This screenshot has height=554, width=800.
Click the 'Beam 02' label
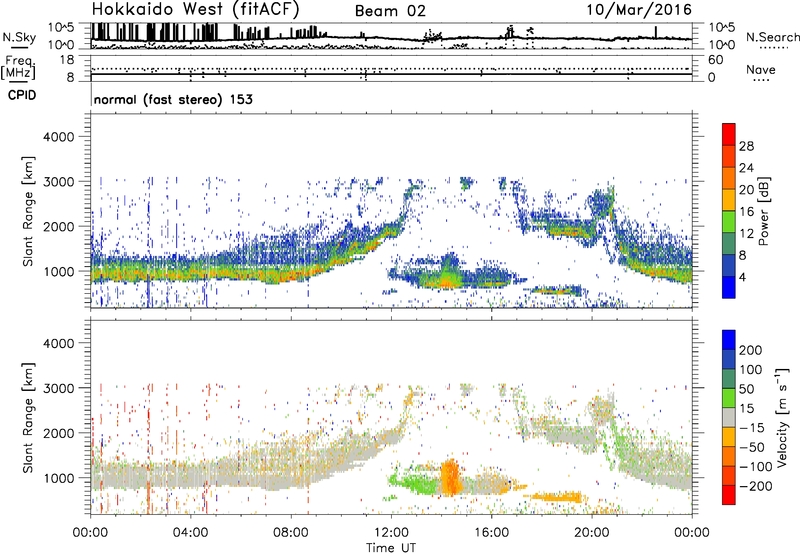[390, 11]
